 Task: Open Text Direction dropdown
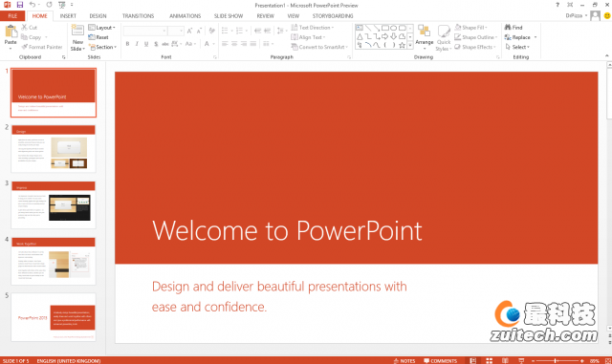313,28
